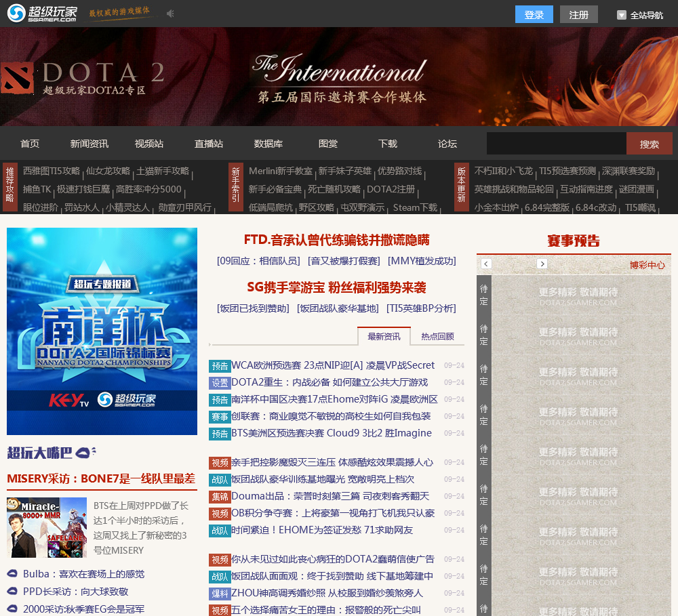Open Douma出品：荣誉时刻第三篇 news item

330,496
